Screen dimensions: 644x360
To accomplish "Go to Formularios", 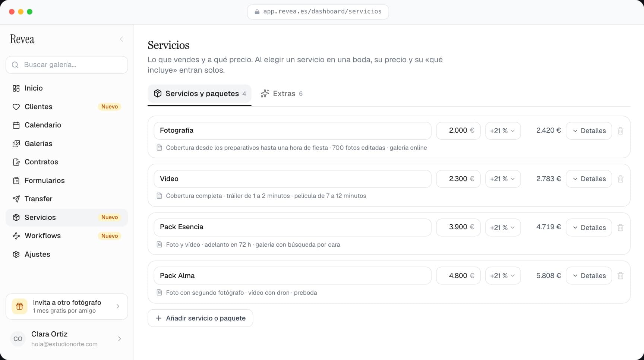I will pyautogui.click(x=67, y=180).
